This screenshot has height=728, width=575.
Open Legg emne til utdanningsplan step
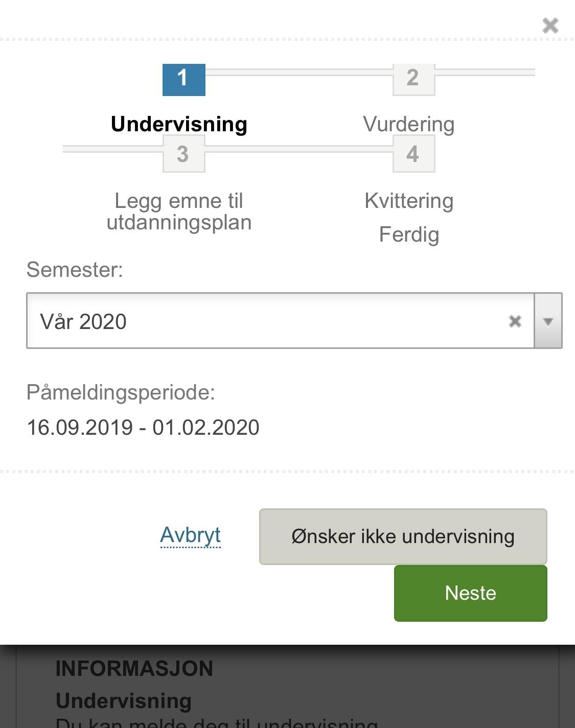[x=179, y=212]
